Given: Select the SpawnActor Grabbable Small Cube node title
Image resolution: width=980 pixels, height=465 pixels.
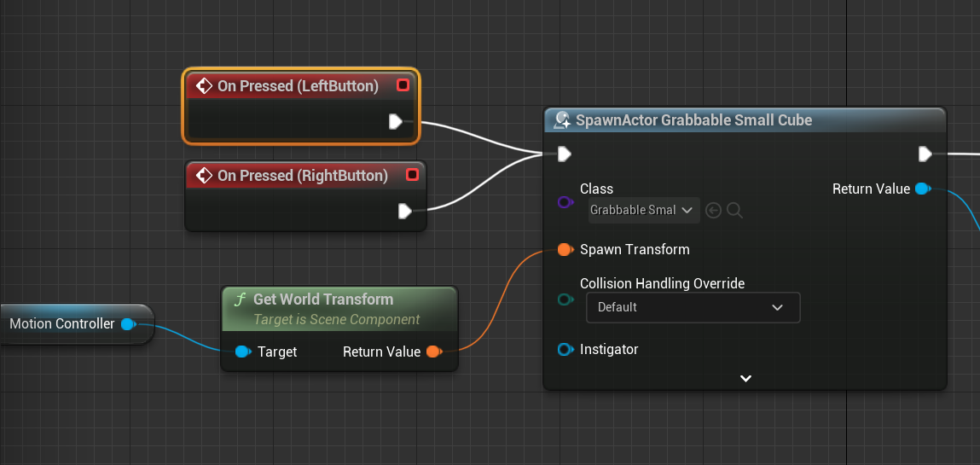Looking at the screenshot, I should coord(693,120).
